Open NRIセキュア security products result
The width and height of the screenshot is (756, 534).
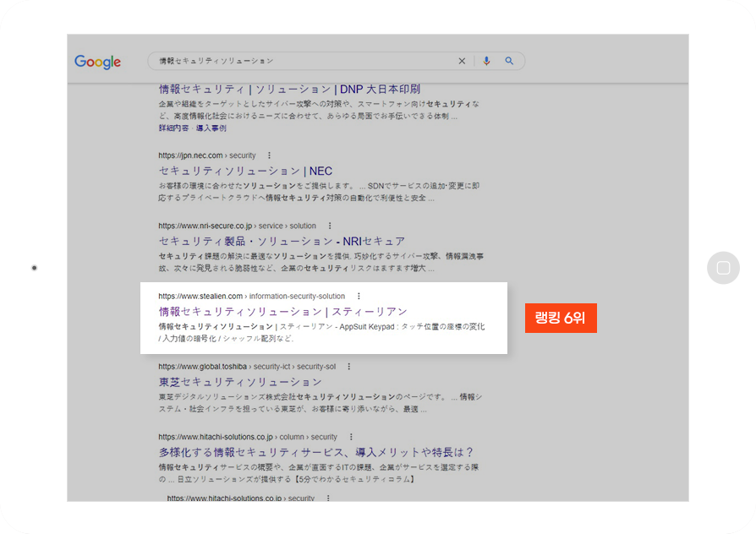[282, 241]
